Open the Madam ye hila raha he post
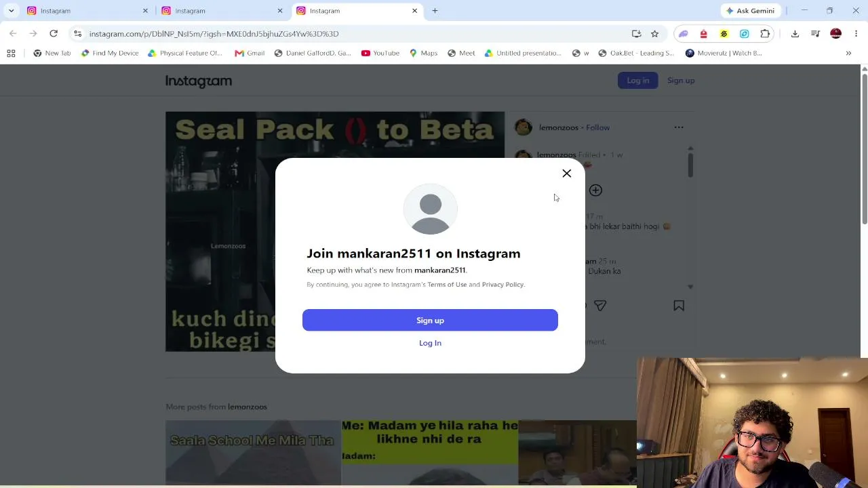This screenshot has height=488, width=868. [430, 453]
